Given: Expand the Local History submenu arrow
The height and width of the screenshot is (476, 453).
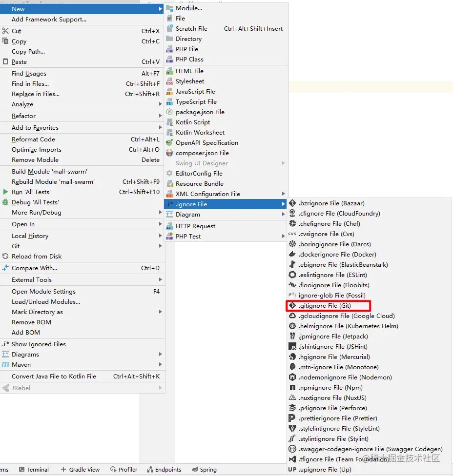Looking at the screenshot, I should click(x=161, y=236).
